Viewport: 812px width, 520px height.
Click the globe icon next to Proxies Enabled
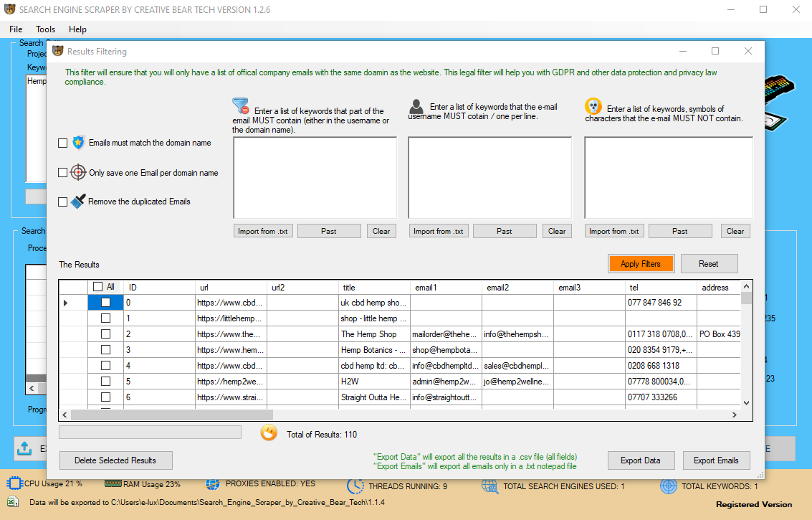coord(213,486)
